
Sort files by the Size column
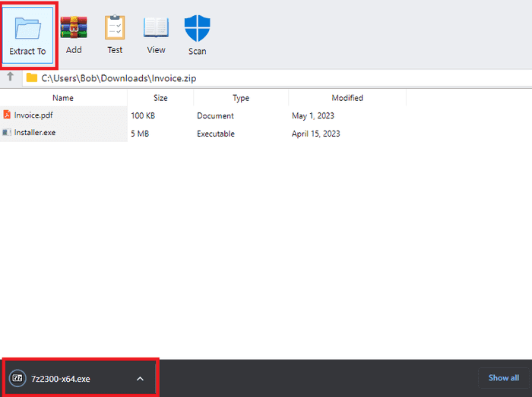tap(160, 98)
